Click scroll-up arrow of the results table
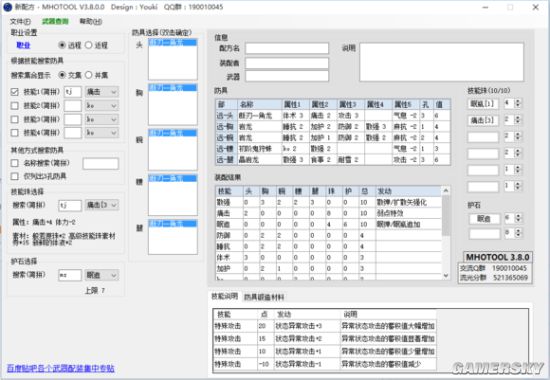550x380 pixels. pos(446,191)
